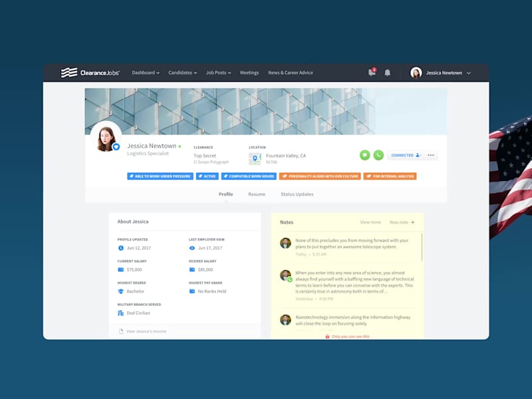Open the chat messages icon with badge

click(x=372, y=72)
